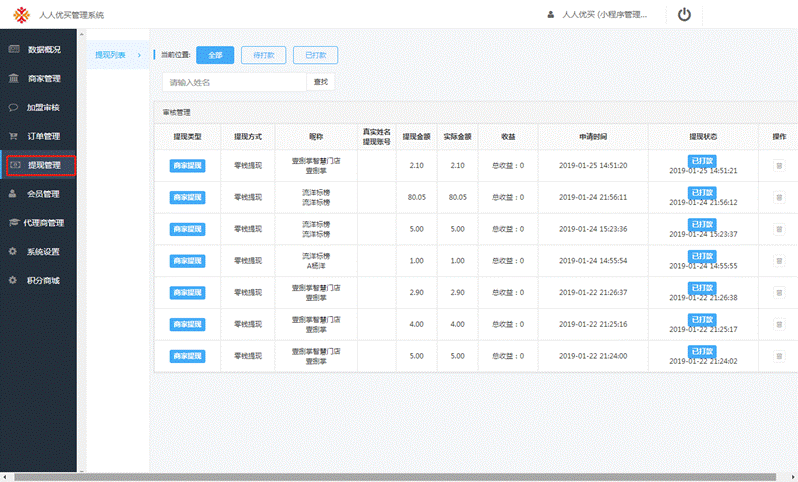The width and height of the screenshot is (798, 482).
Task: Click the 提现管理 money icon
Action: coord(15,165)
